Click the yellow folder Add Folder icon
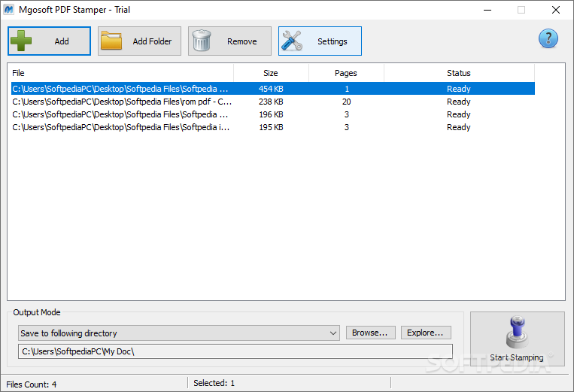Screen dimensions: 574x392 (x=111, y=41)
